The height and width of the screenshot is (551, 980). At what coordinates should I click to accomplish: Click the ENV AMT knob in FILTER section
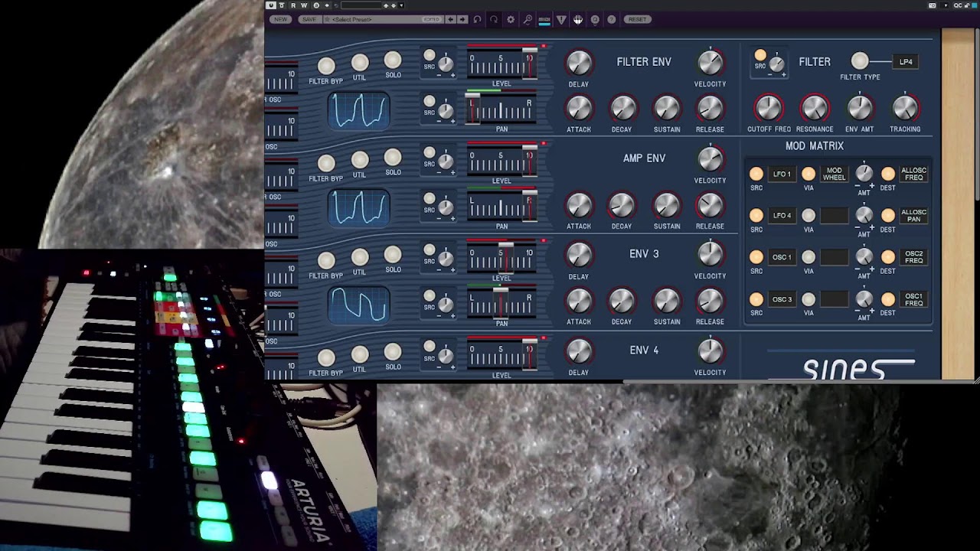tap(859, 109)
